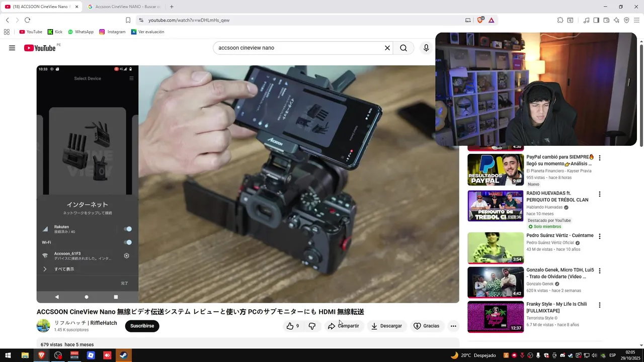
Task: Open the apps grid in bookmarks bar
Action: coord(7,32)
